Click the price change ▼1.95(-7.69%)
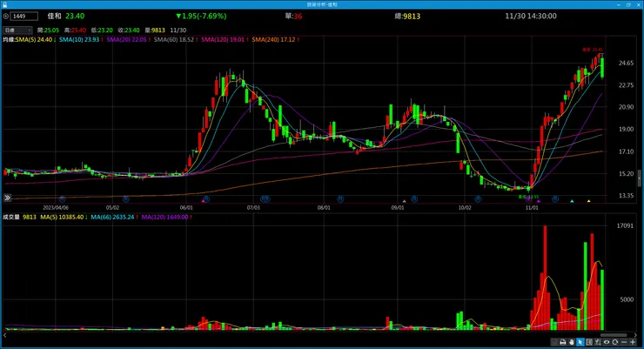This screenshot has width=644, height=349. pyautogui.click(x=201, y=16)
